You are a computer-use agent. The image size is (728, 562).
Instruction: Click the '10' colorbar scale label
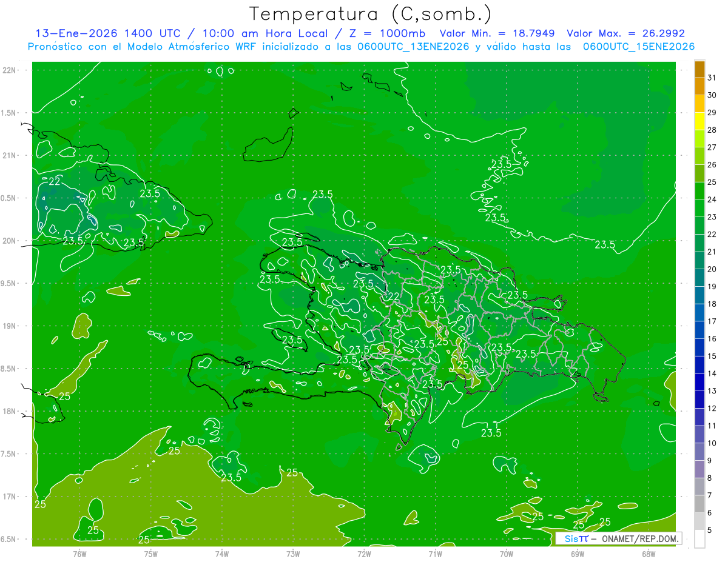click(712, 443)
